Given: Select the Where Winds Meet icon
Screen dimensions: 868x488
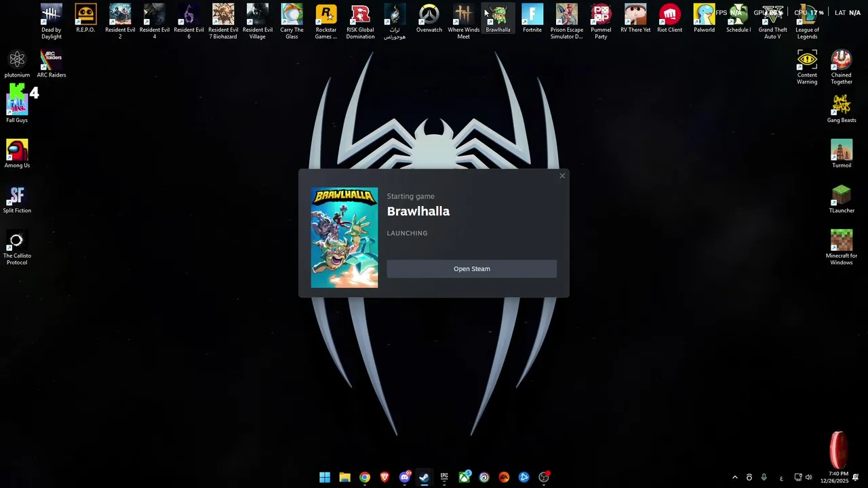Looking at the screenshot, I should pos(463,22).
